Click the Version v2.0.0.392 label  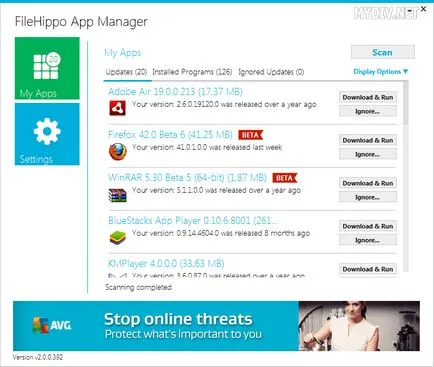[38, 357]
